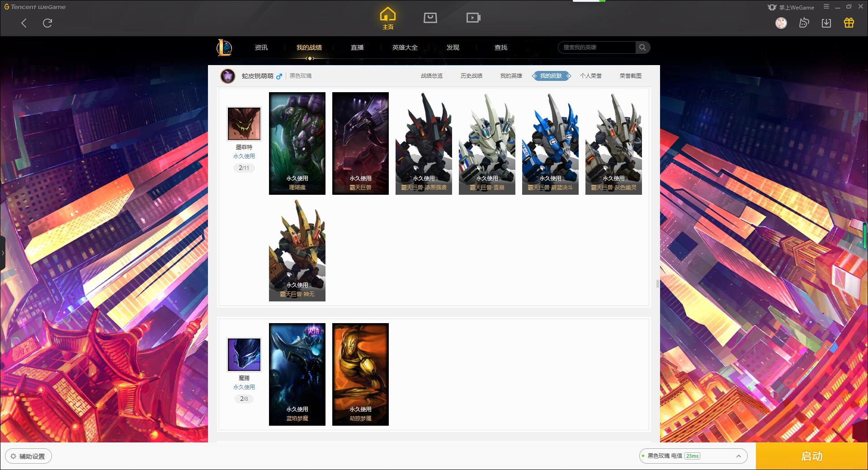The image size is (868, 470).
Task: Open the flame mascot community icon
Action: [804, 23]
